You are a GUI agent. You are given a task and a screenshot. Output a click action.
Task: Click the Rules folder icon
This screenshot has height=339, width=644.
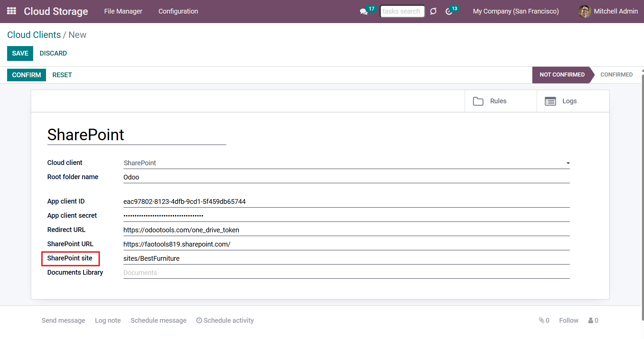pyautogui.click(x=478, y=101)
